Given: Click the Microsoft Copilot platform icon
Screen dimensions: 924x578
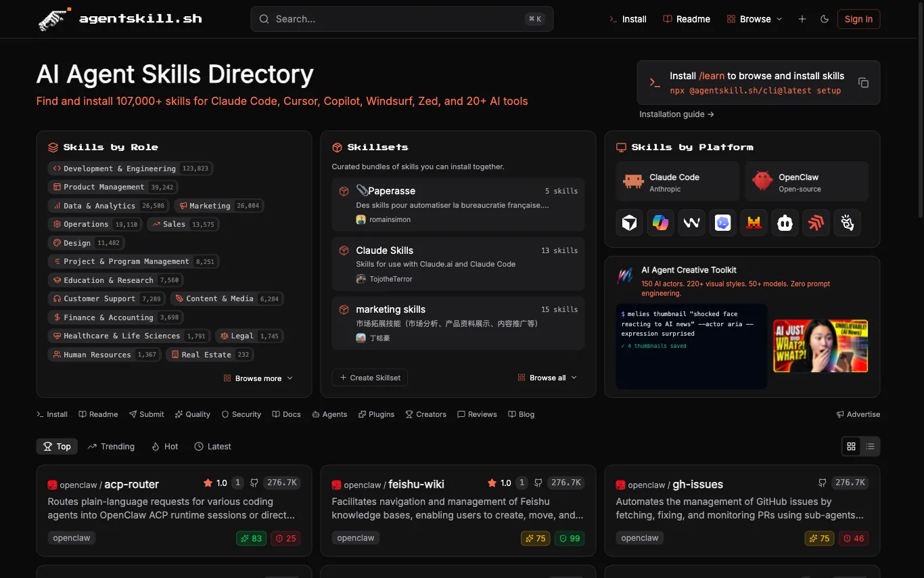Looking at the screenshot, I should coord(660,223).
